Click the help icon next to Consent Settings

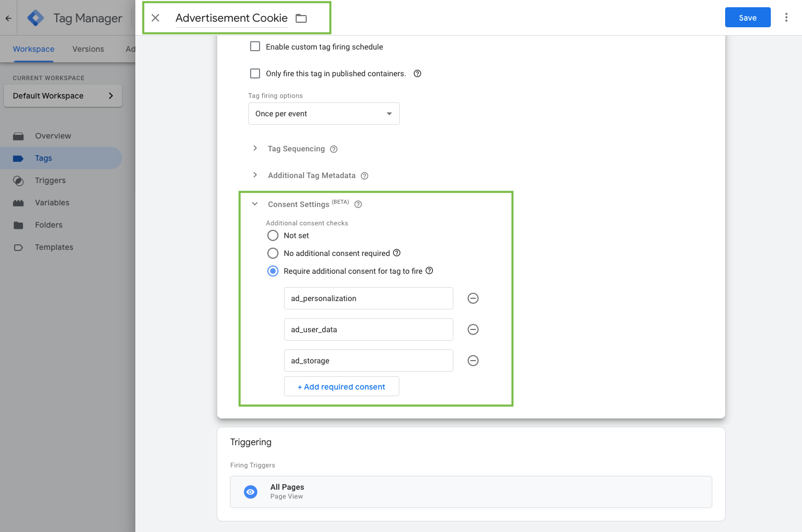[x=358, y=204]
